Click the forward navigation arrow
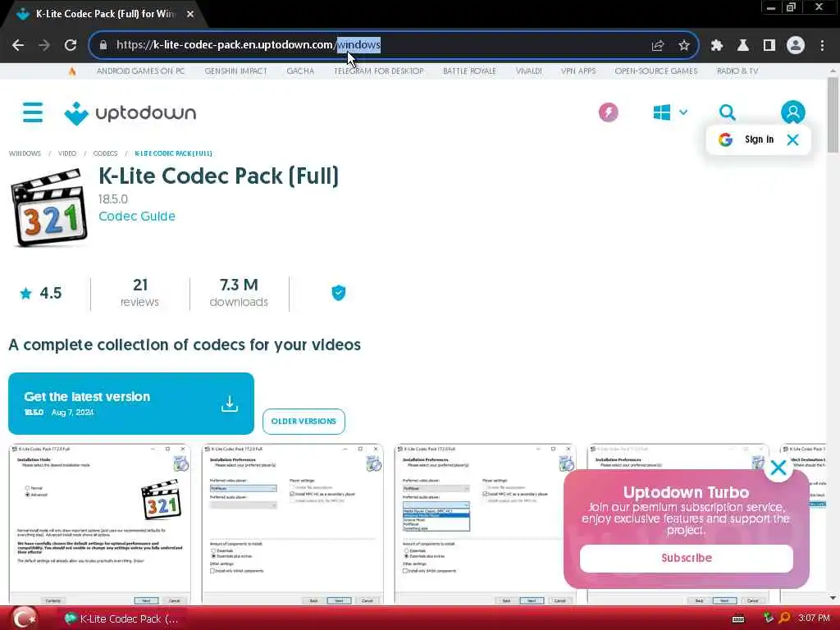This screenshot has height=630, width=840. pos(44,46)
